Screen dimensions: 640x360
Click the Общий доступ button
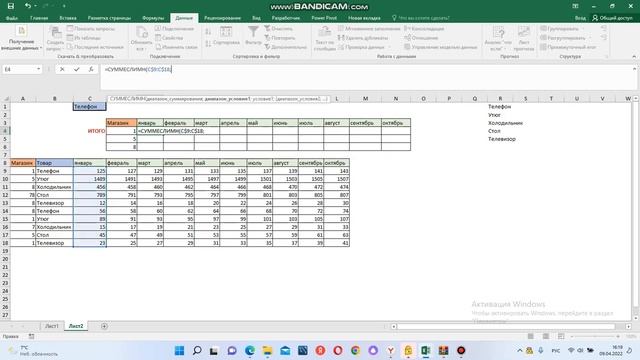coord(612,18)
